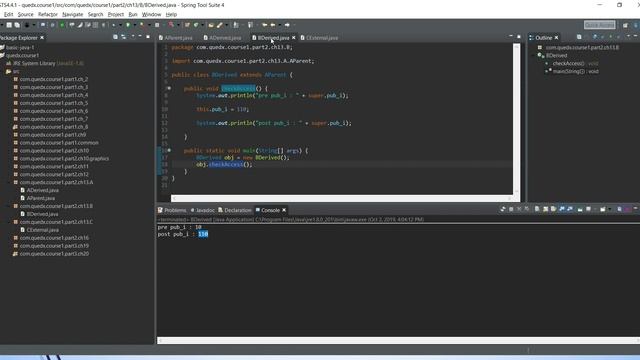Switch to AParent.java editor tab
The height and width of the screenshot is (360, 640).
(176, 38)
